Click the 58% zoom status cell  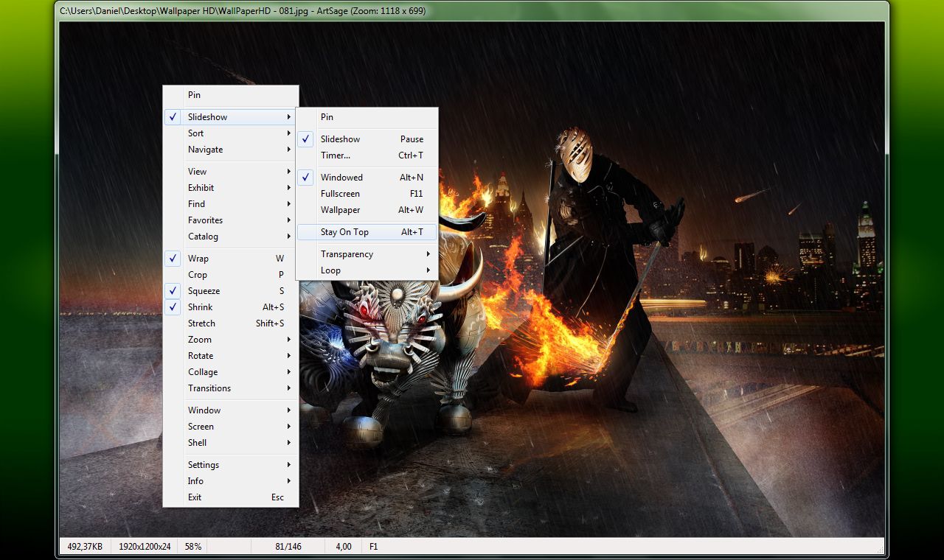tap(193, 547)
